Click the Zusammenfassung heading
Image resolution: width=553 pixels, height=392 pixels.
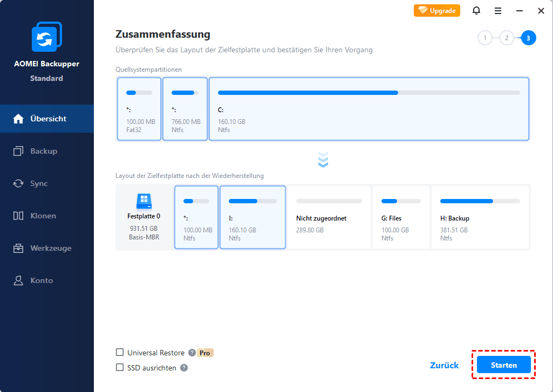pos(163,35)
